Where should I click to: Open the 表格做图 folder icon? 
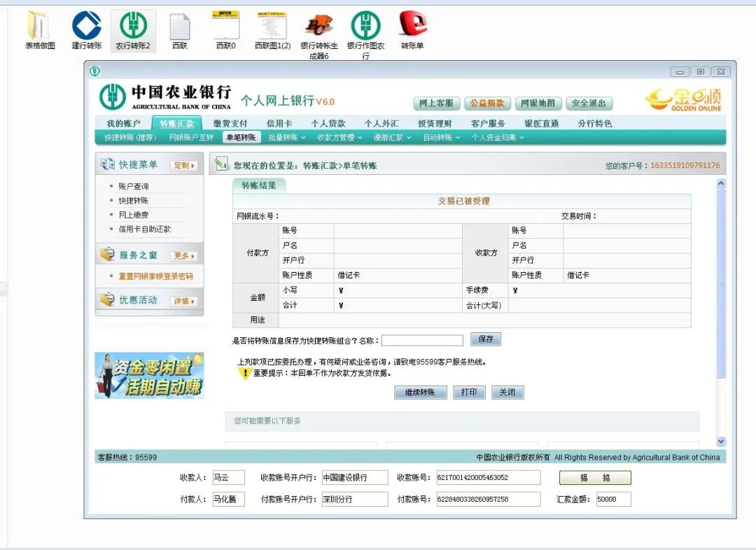pyautogui.click(x=40, y=30)
